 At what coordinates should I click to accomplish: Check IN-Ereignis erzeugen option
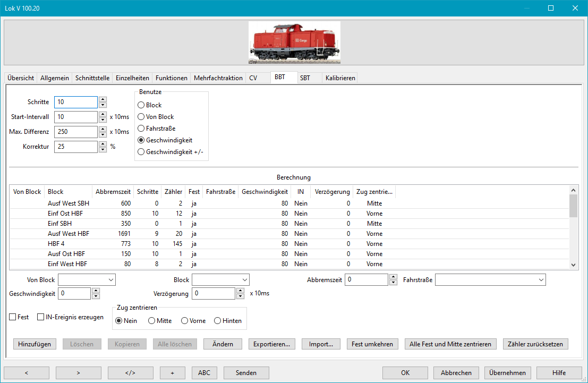coord(41,317)
